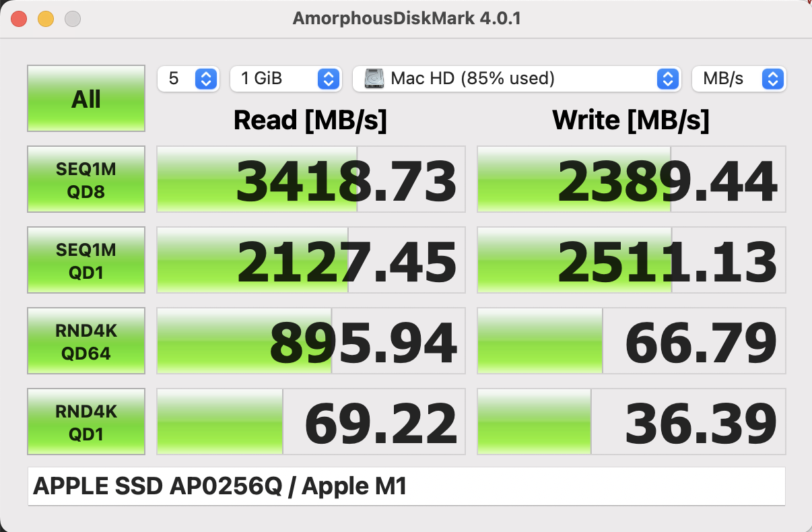This screenshot has height=532, width=812.
Task: Click the 66.79 write result
Action: tap(632, 341)
